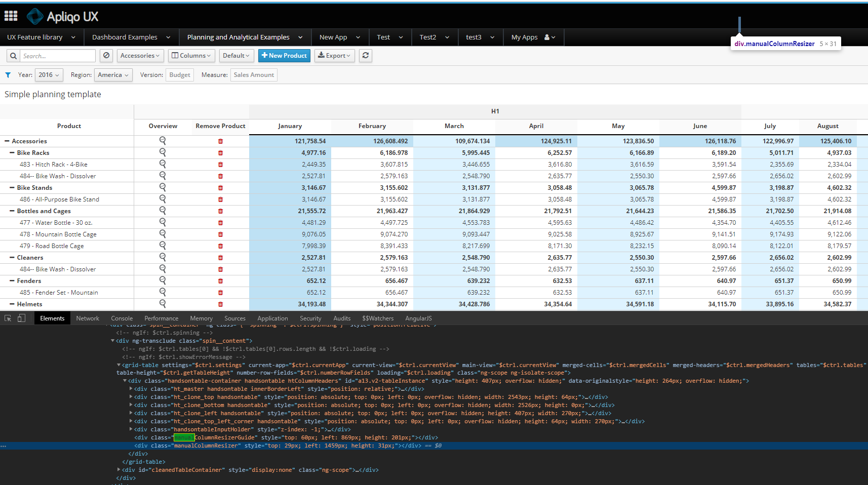Click the refresh icon button in toolbar
Screen dimensions: 868x485
[x=366, y=56]
